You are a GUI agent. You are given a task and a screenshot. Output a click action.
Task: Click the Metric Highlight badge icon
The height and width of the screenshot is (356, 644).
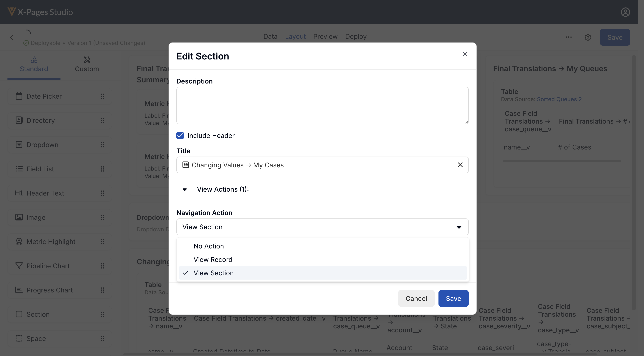[19, 241]
